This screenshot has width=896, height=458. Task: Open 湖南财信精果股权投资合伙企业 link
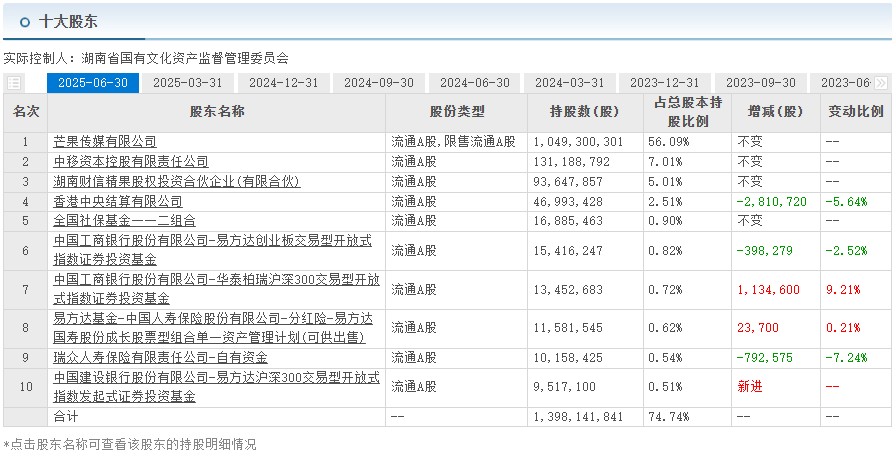tap(177, 182)
